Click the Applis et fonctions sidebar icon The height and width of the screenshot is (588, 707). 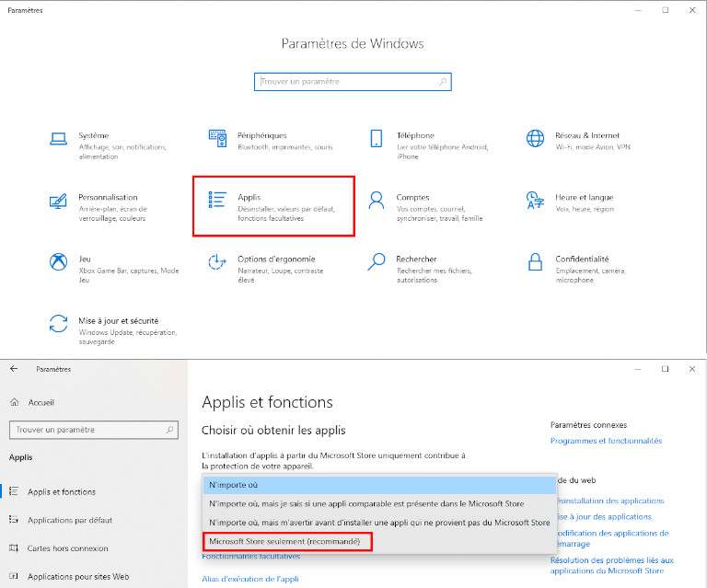14,491
